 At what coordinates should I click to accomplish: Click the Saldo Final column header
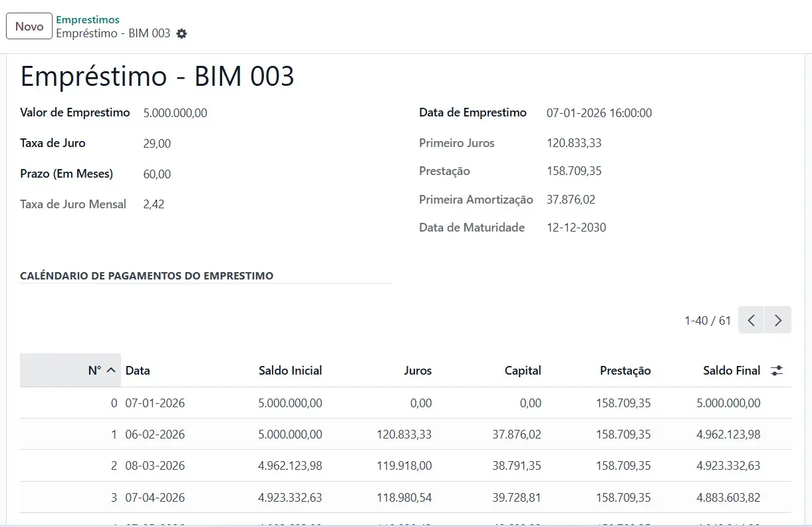(732, 371)
